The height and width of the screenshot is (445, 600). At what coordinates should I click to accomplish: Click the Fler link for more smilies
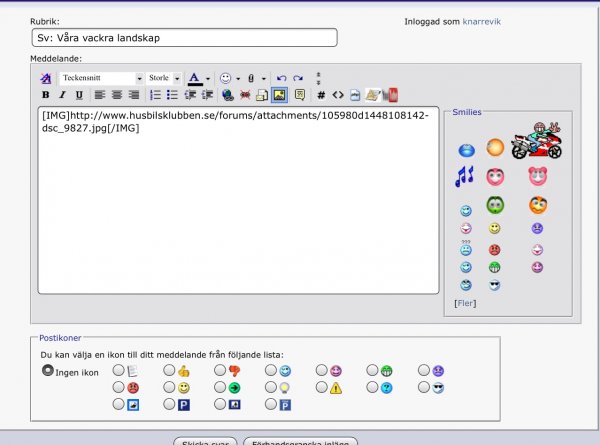pyautogui.click(x=464, y=302)
